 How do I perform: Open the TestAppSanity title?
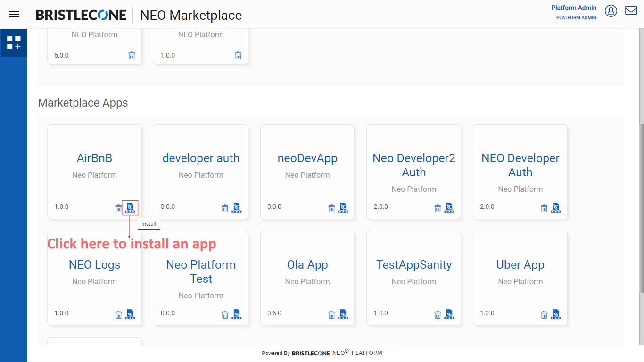414,265
